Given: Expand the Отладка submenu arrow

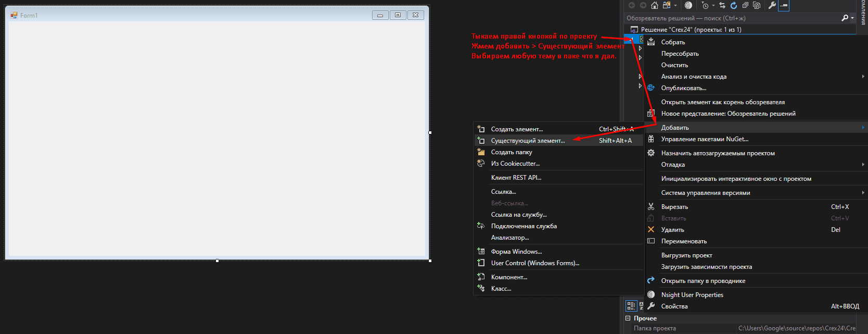Looking at the screenshot, I should 863,165.
